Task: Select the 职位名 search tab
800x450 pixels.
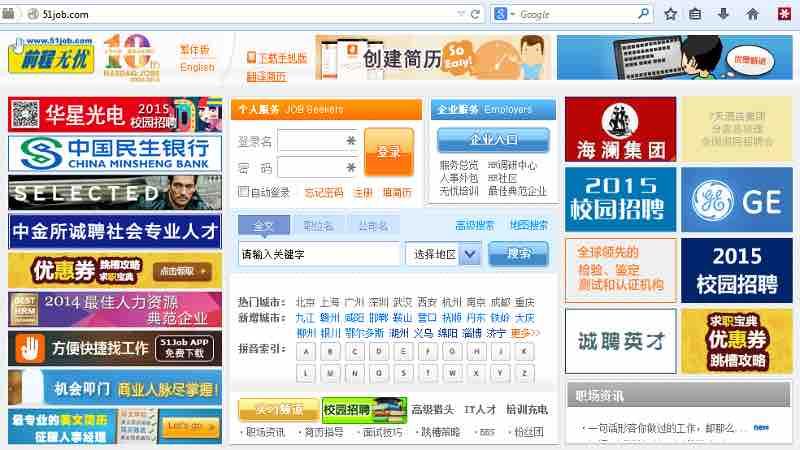Action: coord(318,226)
